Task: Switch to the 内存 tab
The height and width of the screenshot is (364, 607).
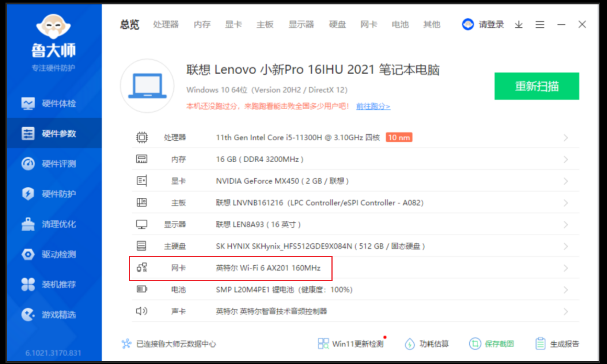Action: 202,24
